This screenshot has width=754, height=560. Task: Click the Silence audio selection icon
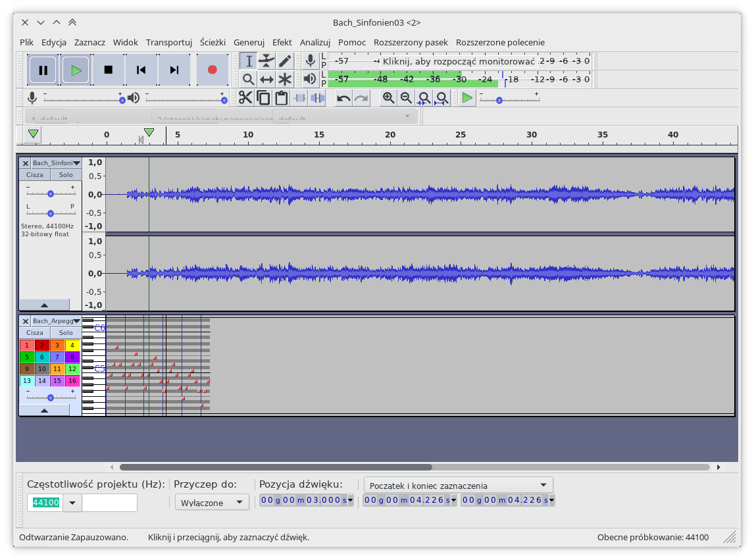pyautogui.click(x=317, y=98)
